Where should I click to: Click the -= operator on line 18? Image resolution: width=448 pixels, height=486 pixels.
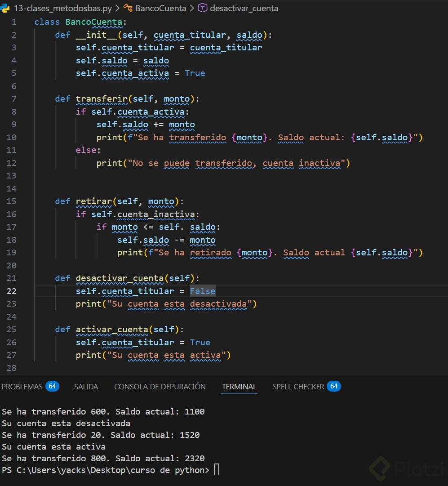pyautogui.click(x=179, y=240)
